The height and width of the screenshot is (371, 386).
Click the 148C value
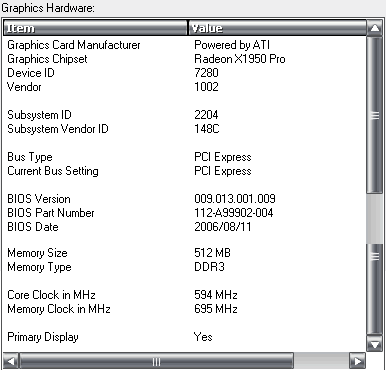[x=207, y=129]
